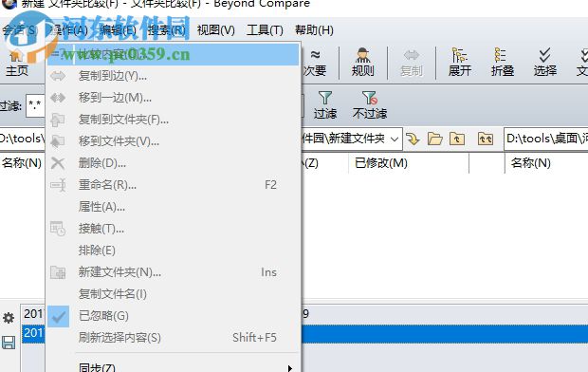Open the 工具(T) menu
The height and width of the screenshot is (372, 588).
coord(265,30)
